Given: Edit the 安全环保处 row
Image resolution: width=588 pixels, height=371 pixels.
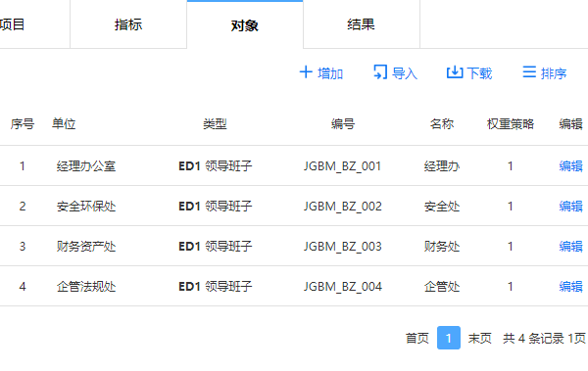Looking at the screenshot, I should [x=570, y=206].
